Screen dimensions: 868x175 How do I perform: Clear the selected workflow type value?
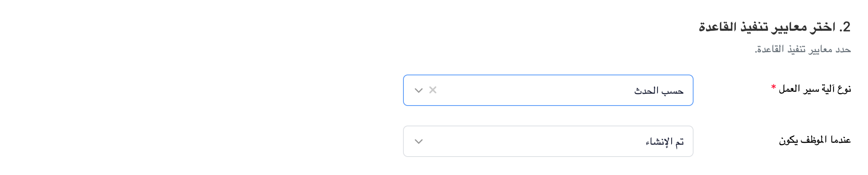coord(433,90)
